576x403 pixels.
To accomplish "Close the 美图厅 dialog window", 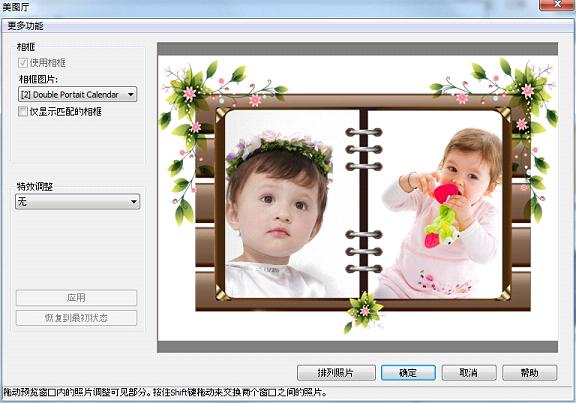I will pyautogui.click(x=557, y=4).
